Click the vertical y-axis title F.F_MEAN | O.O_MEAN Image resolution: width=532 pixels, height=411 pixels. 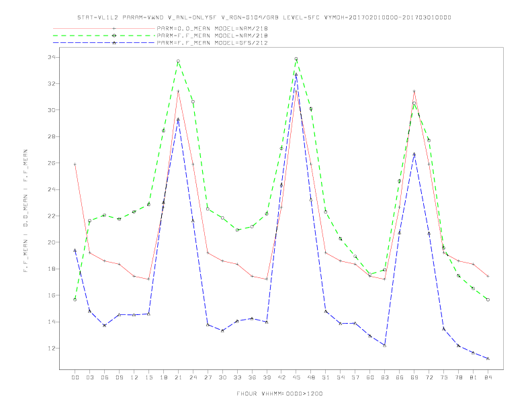(x=26, y=211)
